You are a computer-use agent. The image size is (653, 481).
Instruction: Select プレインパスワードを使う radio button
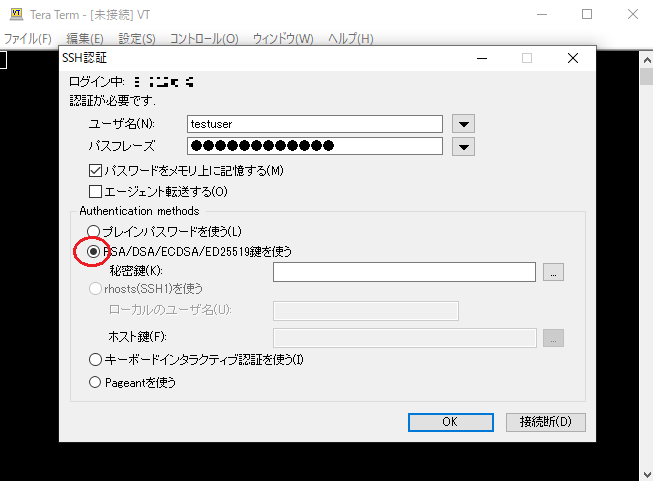94,231
